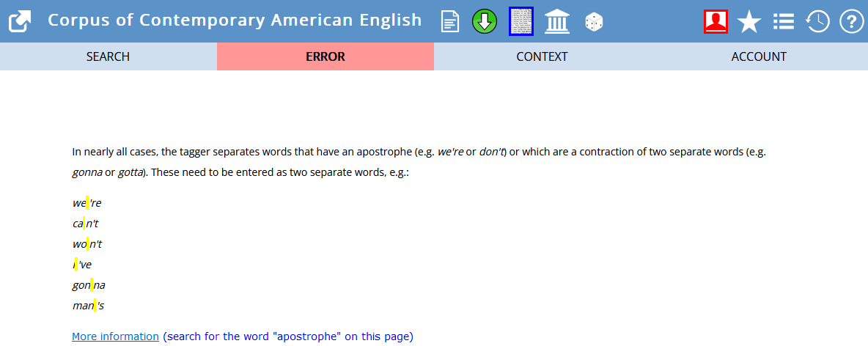Viewport: 868px width, 346px height.
Task: Open the ACCOUNT tab
Action: tap(759, 56)
